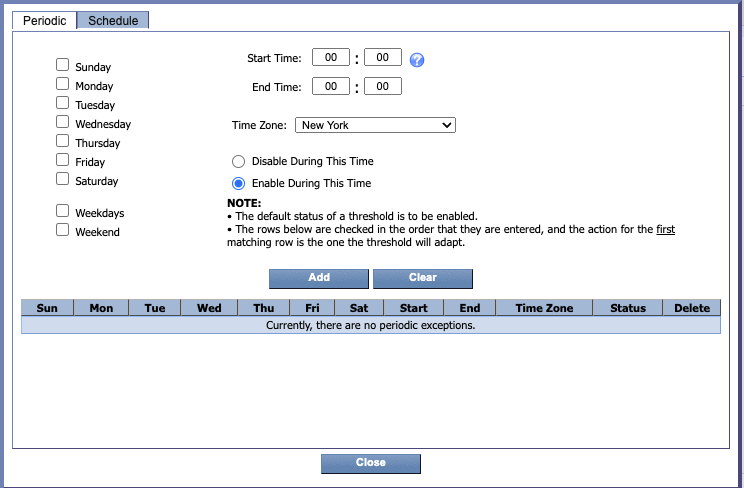Image resolution: width=744 pixels, height=488 pixels.
Task: Focus the Start Time hour field
Action: tap(331, 57)
